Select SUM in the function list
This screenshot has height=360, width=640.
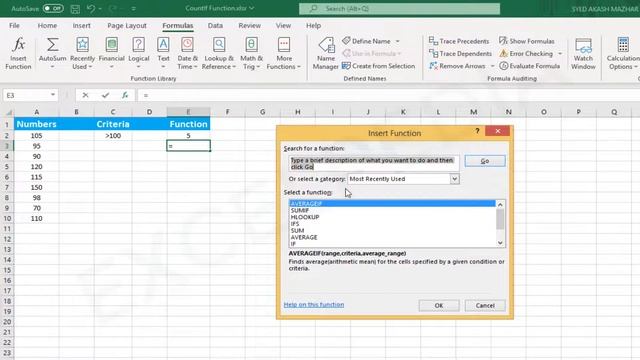tap(392, 231)
